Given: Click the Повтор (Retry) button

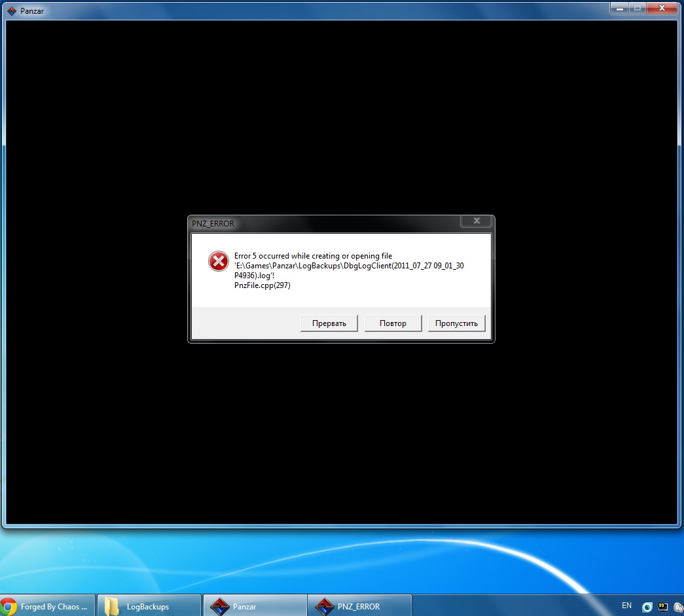Looking at the screenshot, I should (x=393, y=323).
